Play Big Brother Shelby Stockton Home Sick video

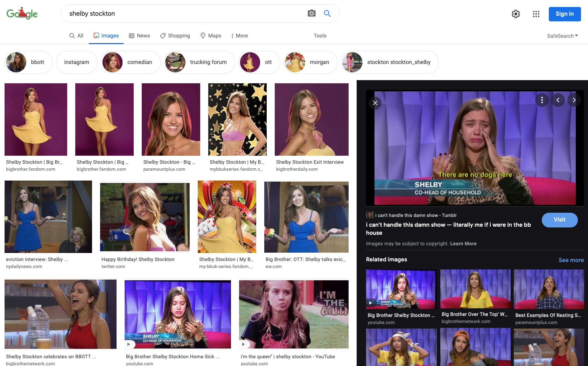click(x=178, y=314)
